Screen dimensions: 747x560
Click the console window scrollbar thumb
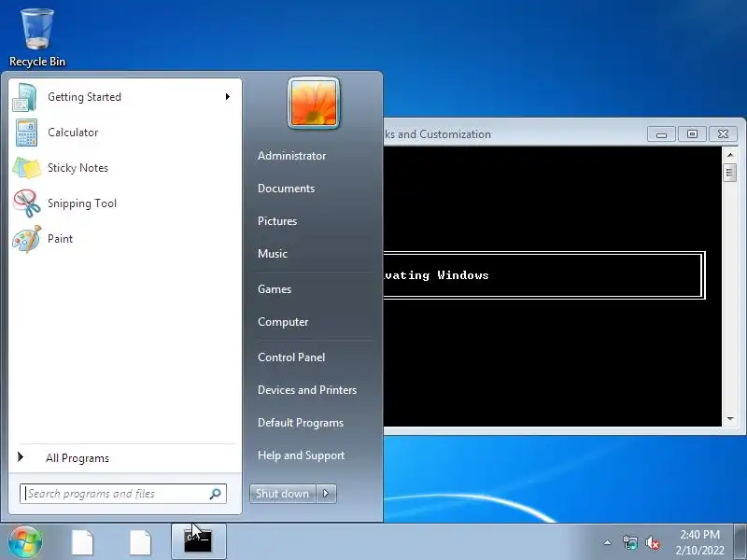(729, 173)
